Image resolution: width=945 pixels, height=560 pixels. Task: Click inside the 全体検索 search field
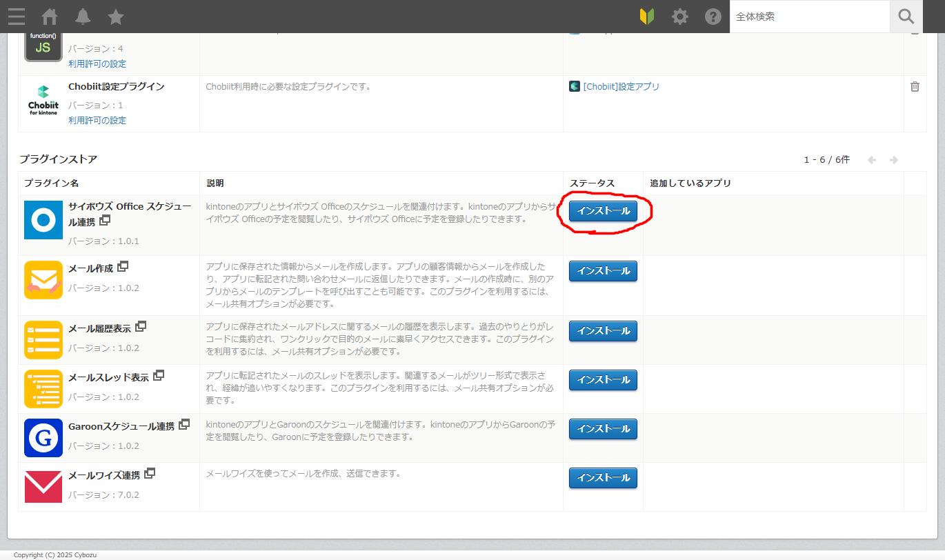coord(810,17)
